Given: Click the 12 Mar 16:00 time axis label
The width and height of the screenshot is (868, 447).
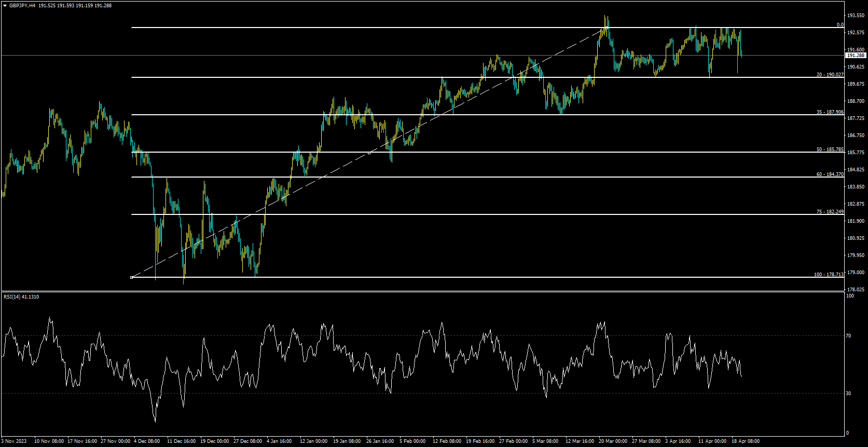Looking at the screenshot, I should 580,441.
